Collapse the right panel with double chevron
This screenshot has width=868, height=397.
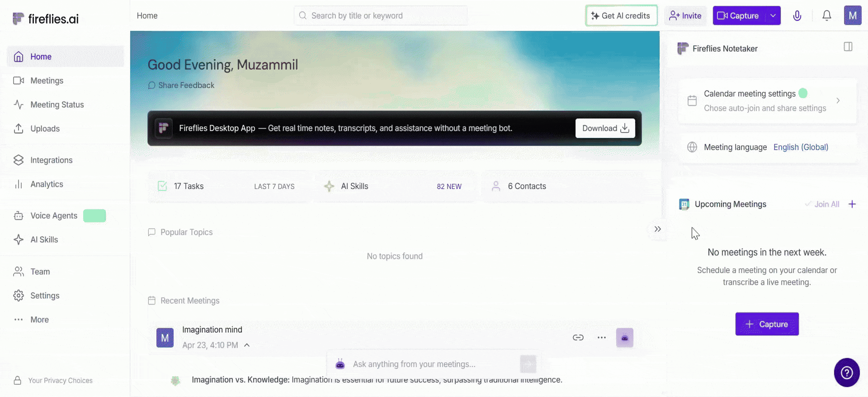pyautogui.click(x=658, y=229)
